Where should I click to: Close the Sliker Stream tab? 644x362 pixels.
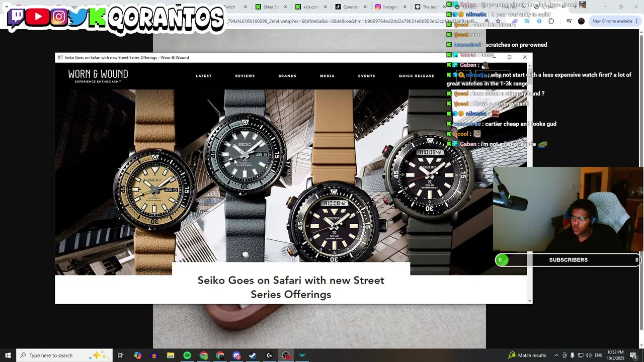pyautogui.click(x=285, y=7)
